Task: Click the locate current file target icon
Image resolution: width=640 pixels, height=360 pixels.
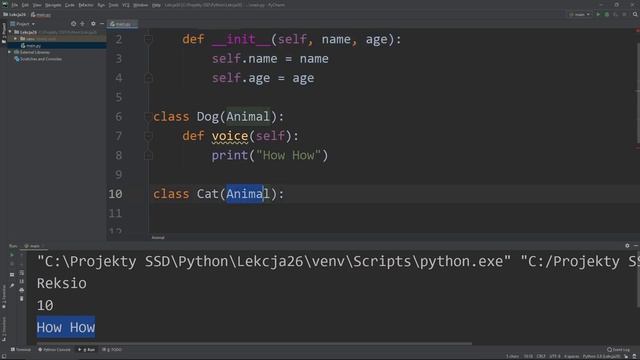Action: [x=73, y=24]
